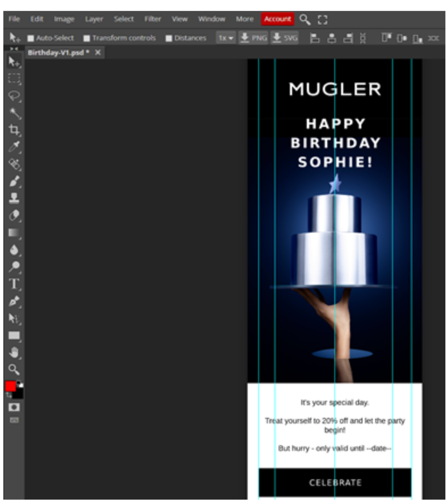Screen dimensions: 448x503
Task: Click the sixth align icon after SVG
Action: click(x=402, y=38)
